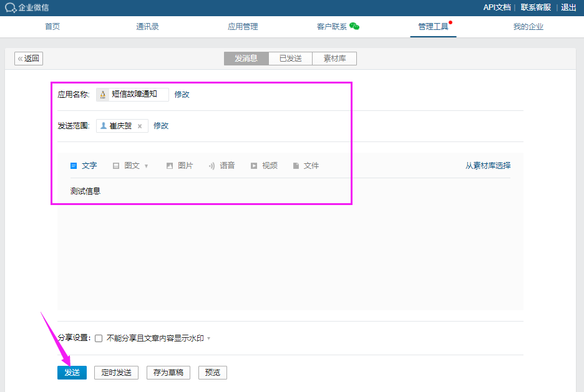This screenshot has width=584, height=392.
Task: Open the 通讯录 navigation tab
Action: click(x=147, y=26)
